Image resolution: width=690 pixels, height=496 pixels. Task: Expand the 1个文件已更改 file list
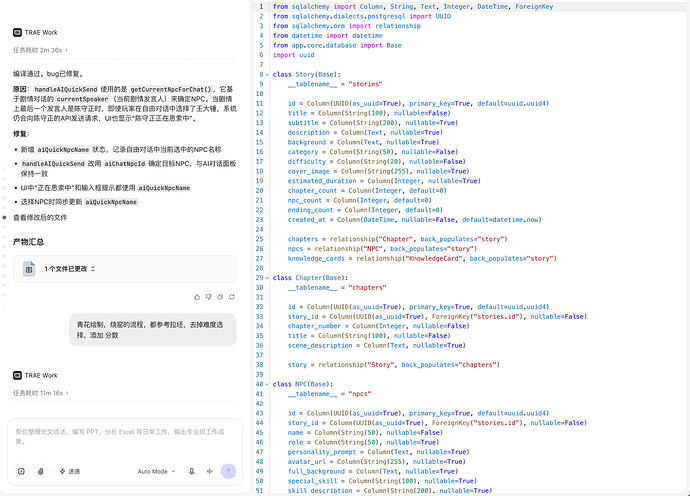[x=70, y=268]
